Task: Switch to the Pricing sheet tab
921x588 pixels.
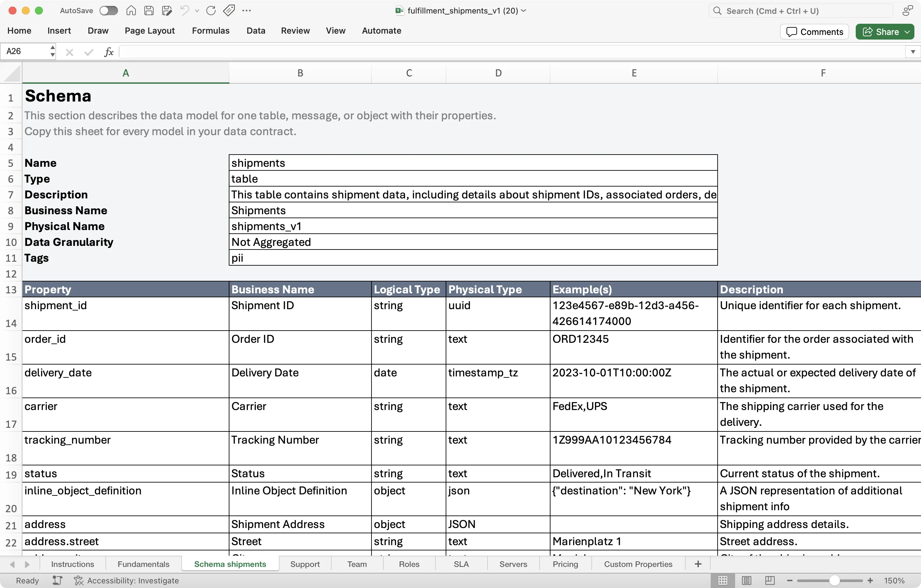Action: 565,564
